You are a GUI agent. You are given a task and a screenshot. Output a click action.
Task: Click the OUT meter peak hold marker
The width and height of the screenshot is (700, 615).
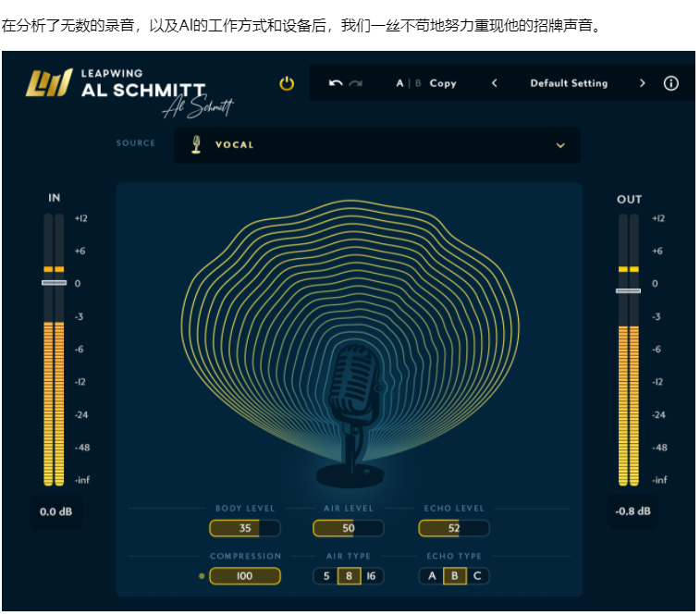point(628,269)
